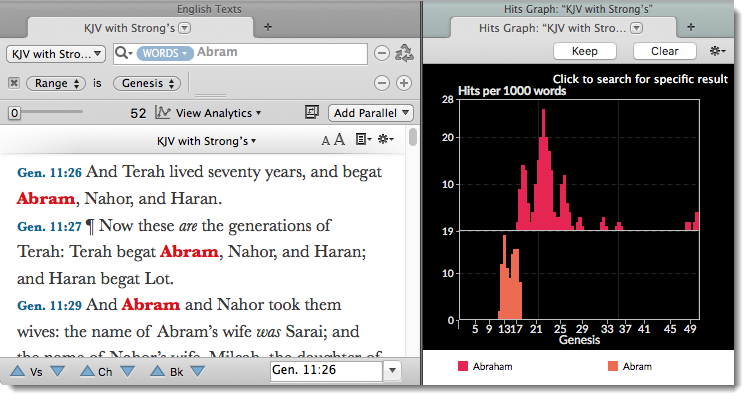Open the Genesis range popup

tap(145, 84)
